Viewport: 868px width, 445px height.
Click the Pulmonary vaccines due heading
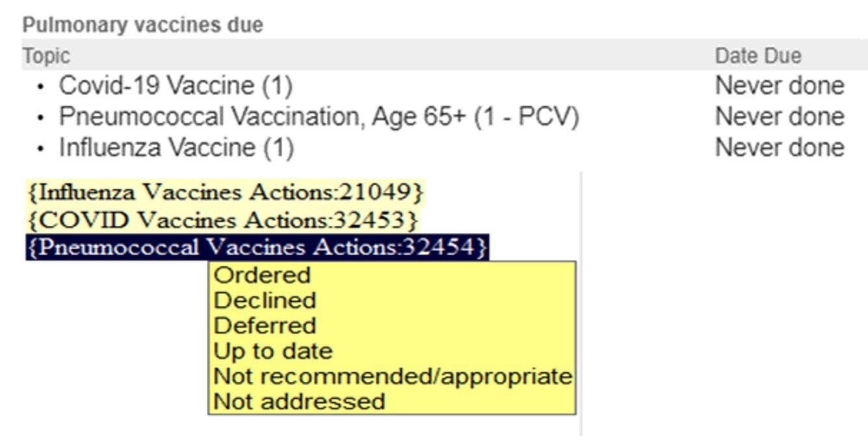[142, 25]
